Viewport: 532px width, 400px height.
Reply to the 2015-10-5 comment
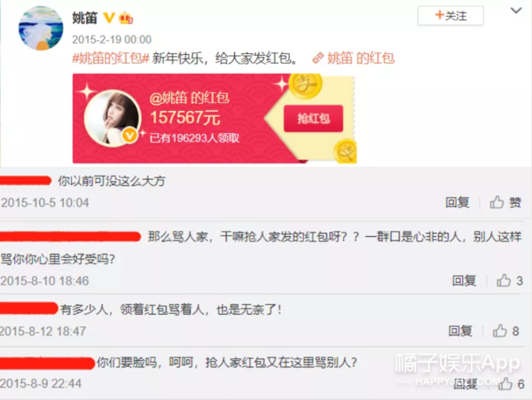point(457,202)
